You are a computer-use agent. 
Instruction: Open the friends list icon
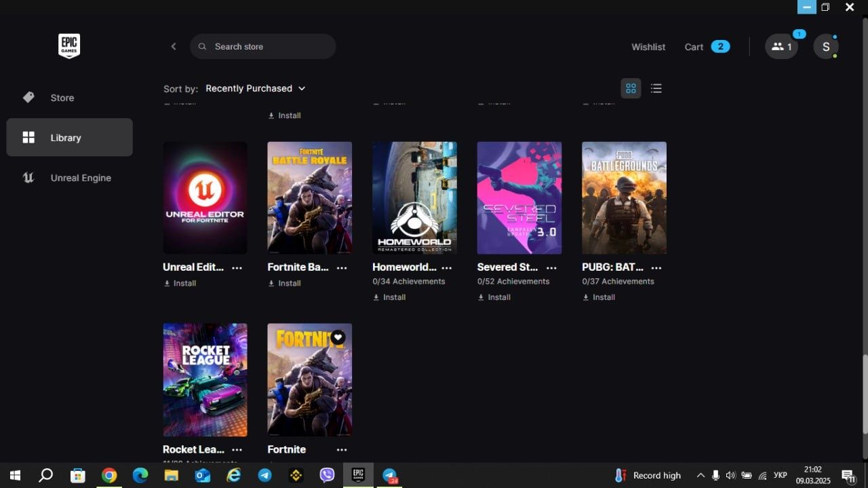click(781, 47)
